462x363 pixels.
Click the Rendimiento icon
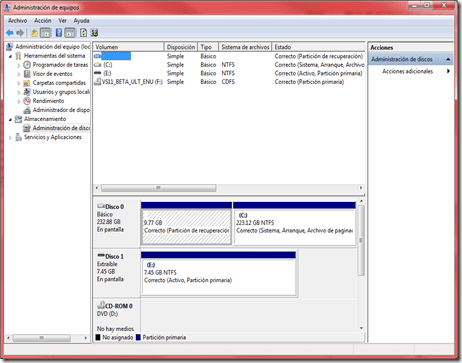[27, 101]
